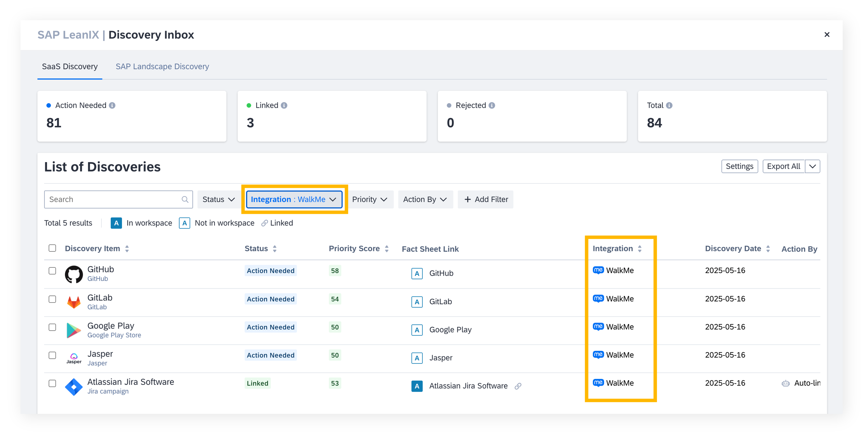Sort by Discovery Date column arrows
The width and height of the screenshot is (868, 439).
[768, 249]
